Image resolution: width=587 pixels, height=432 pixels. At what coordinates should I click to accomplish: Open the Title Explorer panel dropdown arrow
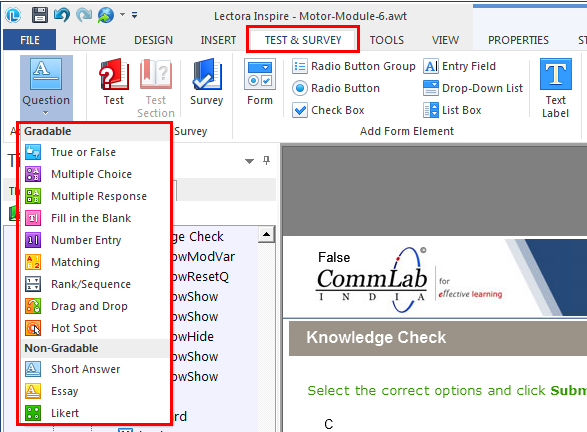coord(249,161)
